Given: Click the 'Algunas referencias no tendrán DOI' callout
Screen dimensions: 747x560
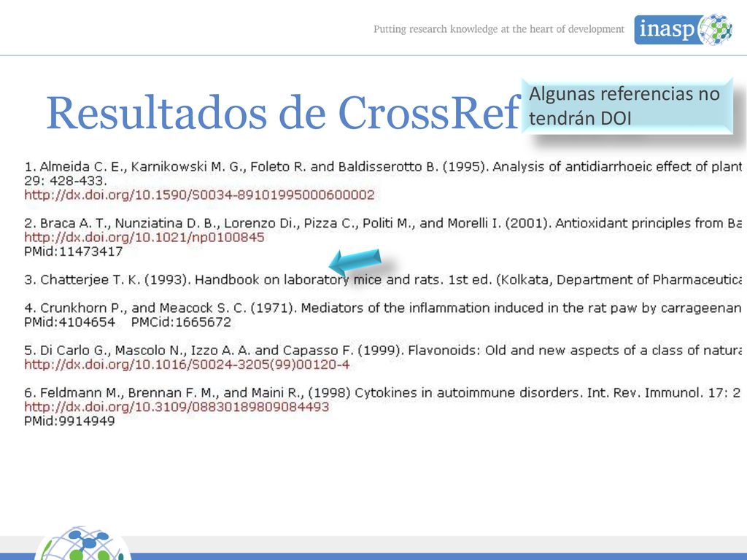Looking at the screenshot, I should tap(627, 106).
